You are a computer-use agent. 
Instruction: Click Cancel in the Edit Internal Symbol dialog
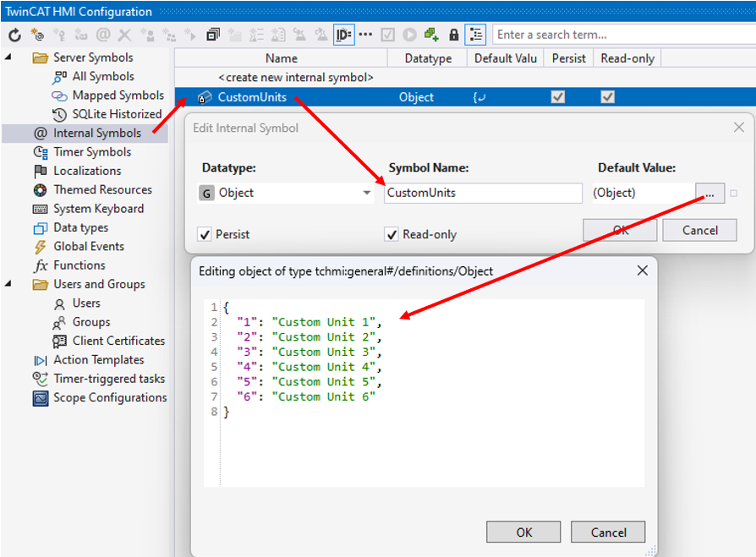(699, 230)
